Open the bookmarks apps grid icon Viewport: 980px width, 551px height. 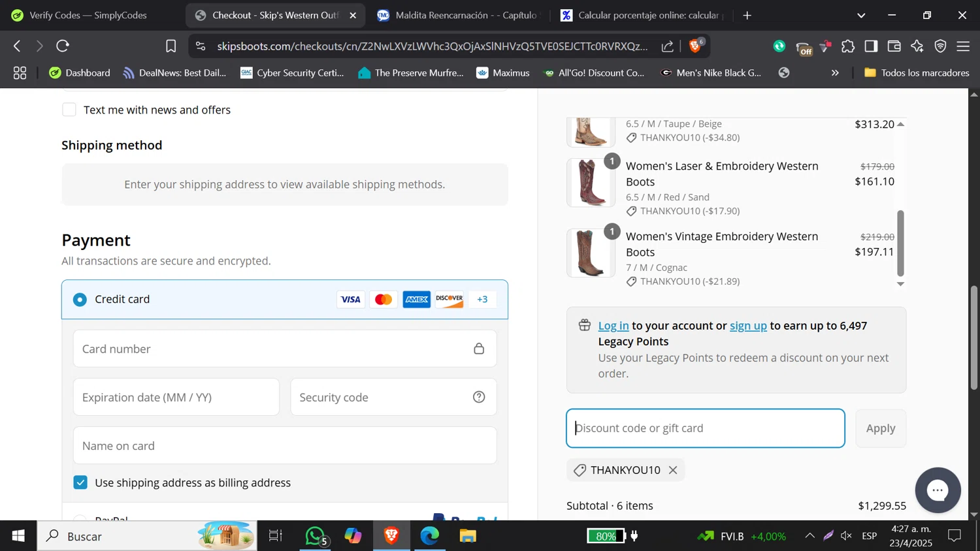(x=20, y=72)
